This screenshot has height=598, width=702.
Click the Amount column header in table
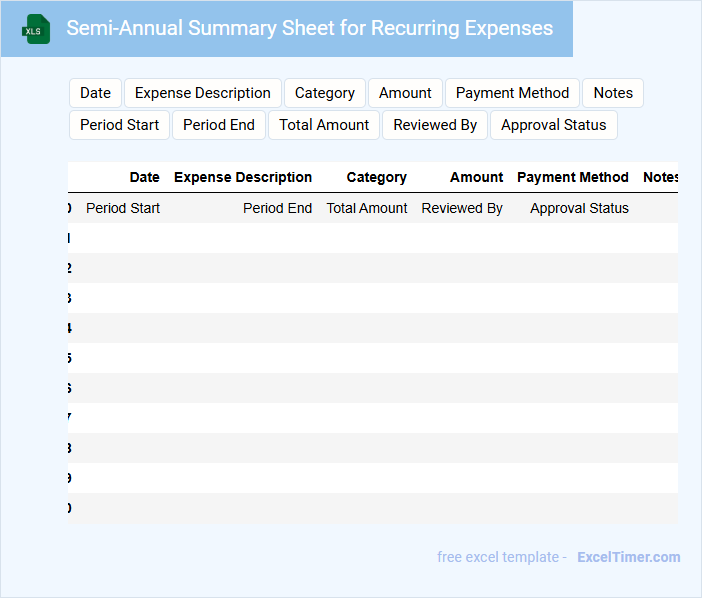pyautogui.click(x=476, y=177)
